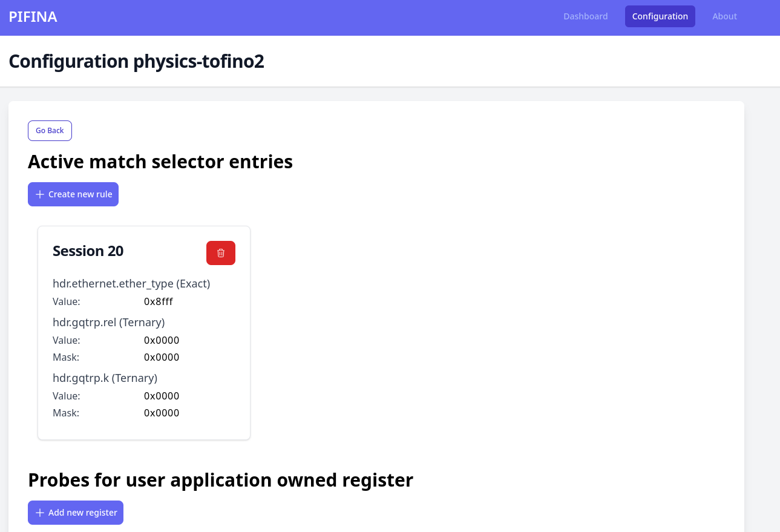Click the Active match selector entries heading

(160, 162)
